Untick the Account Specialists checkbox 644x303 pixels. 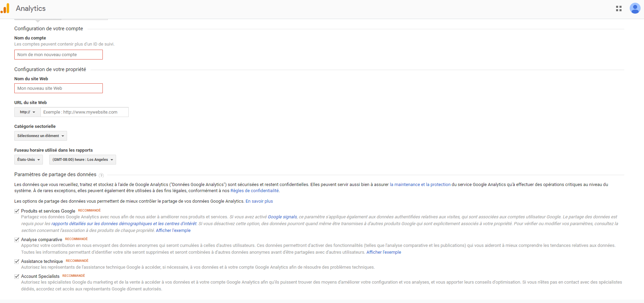click(x=17, y=276)
